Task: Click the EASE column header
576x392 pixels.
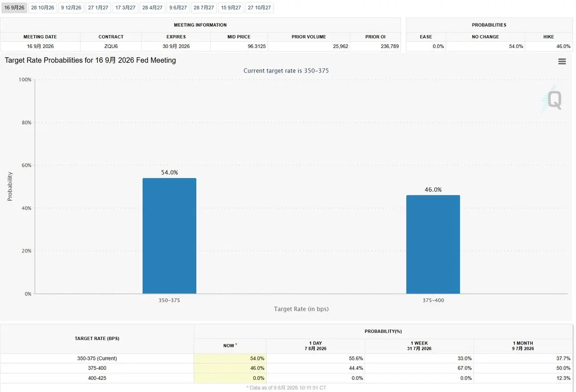Action: point(426,37)
